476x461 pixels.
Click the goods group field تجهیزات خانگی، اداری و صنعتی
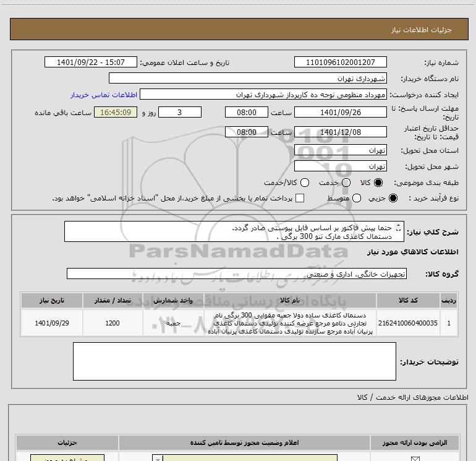pyautogui.click(x=237, y=274)
